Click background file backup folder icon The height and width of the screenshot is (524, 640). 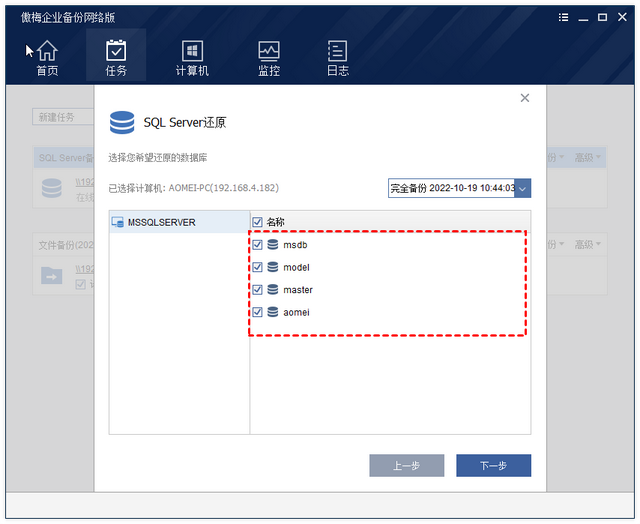[52, 275]
